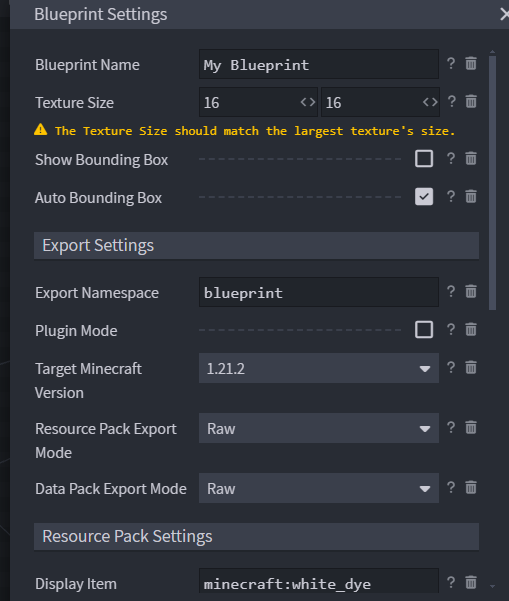Open Data Pack Export Mode dropdown
The width and height of the screenshot is (509, 601).
319,488
